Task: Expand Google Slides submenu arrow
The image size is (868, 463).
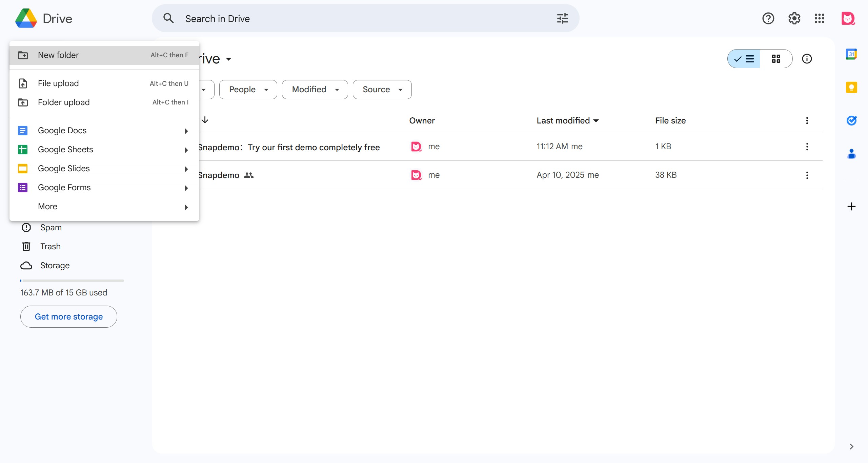Action: coord(186,169)
